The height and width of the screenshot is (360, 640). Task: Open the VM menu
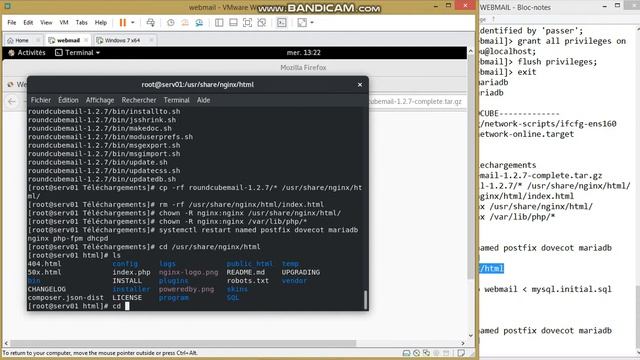click(x=64, y=22)
